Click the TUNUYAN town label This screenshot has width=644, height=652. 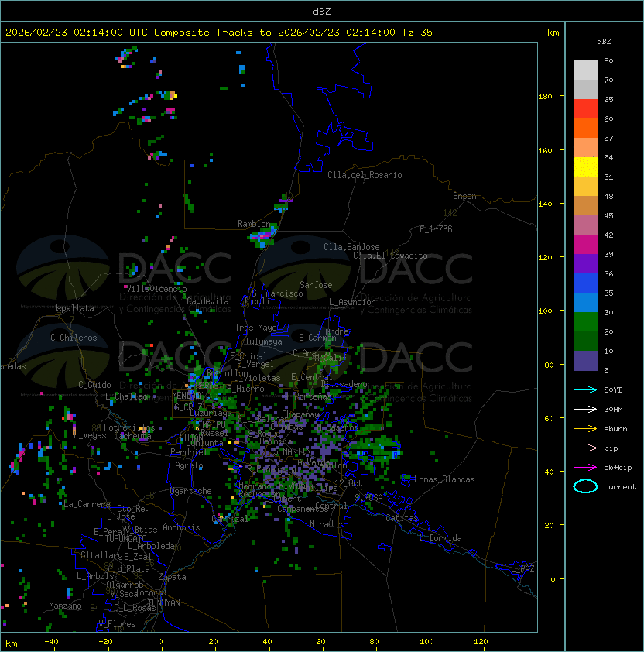[164, 603]
